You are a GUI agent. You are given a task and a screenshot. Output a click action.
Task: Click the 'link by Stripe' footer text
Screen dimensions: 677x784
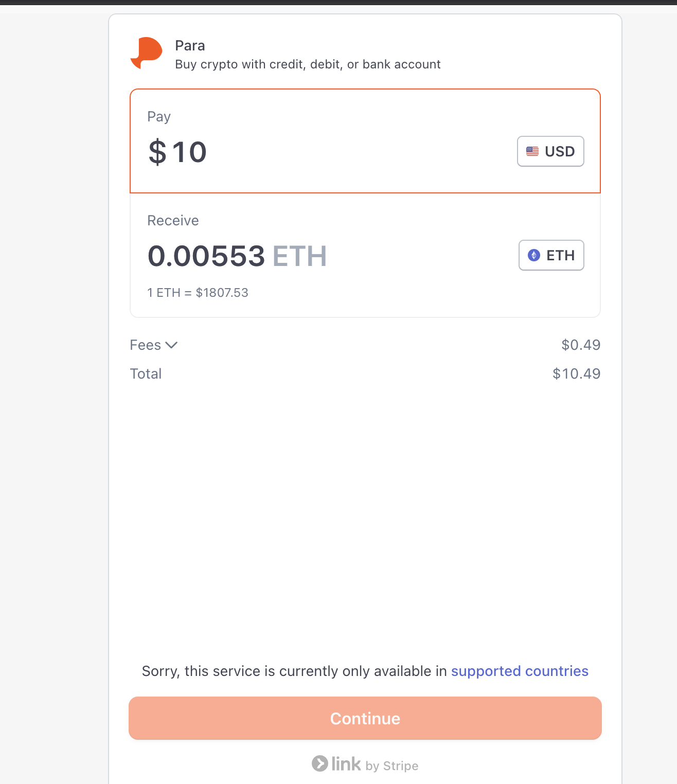[375, 764]
